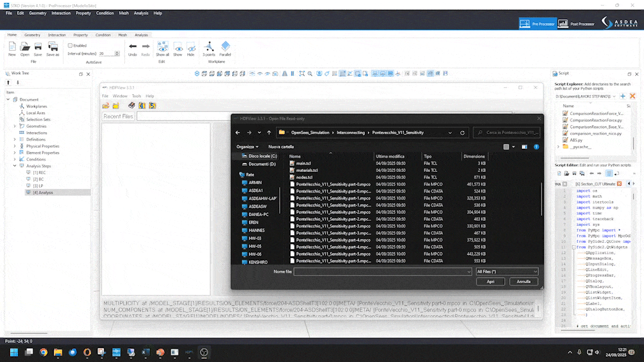Click the Show icon in the Edit group

(x=178, y=47)
